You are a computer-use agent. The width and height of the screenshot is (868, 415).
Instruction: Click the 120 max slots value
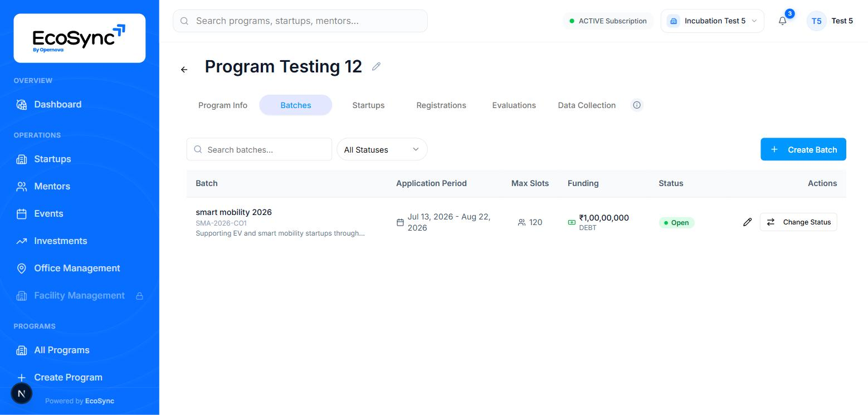pyautogui.click(x=535, y=222)
